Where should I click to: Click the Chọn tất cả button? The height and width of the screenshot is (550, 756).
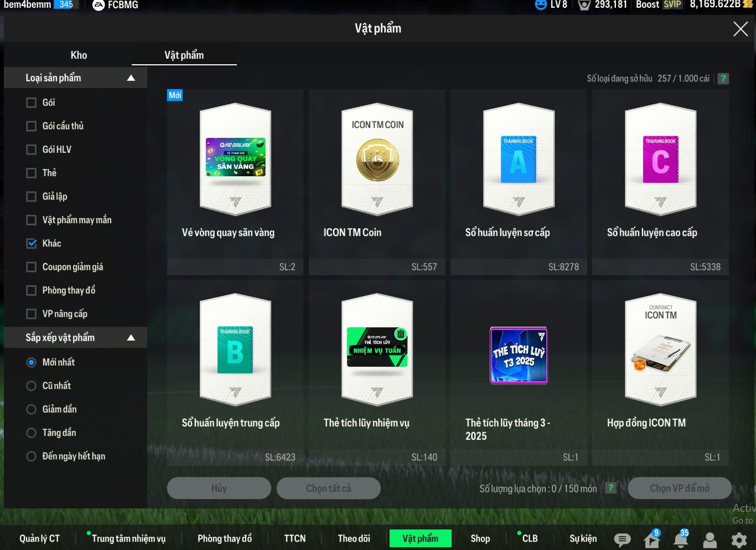328,488
